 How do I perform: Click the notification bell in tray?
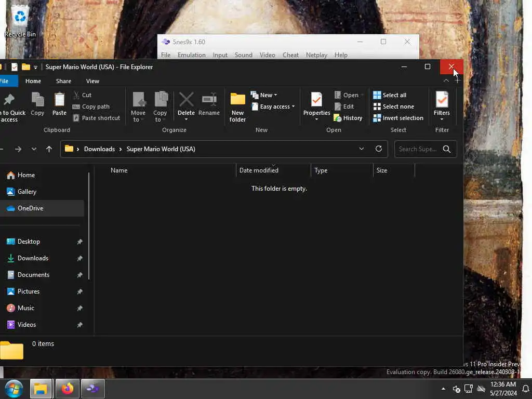pyautogui.click(x=526, y=389)
